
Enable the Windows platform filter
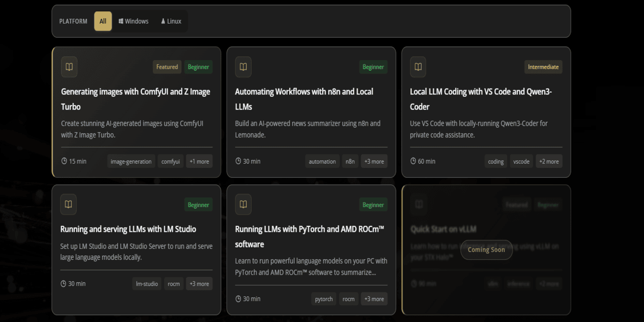point(133,21)
